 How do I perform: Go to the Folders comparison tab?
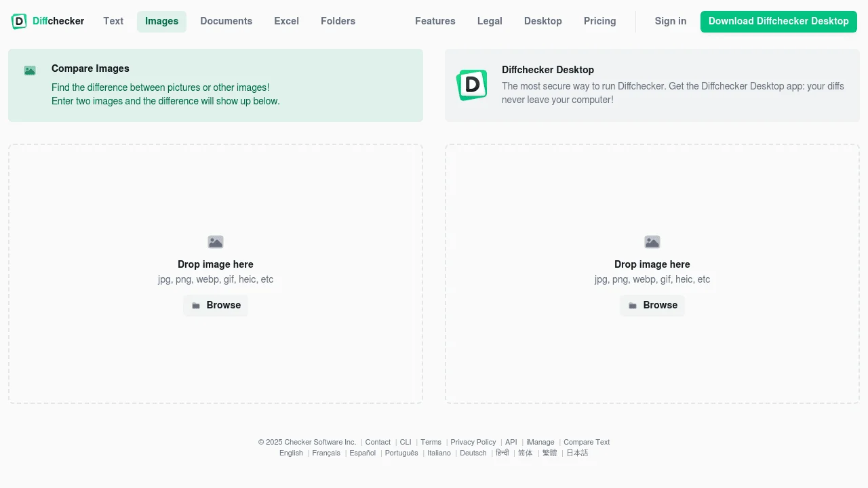[x=338, y=21]
